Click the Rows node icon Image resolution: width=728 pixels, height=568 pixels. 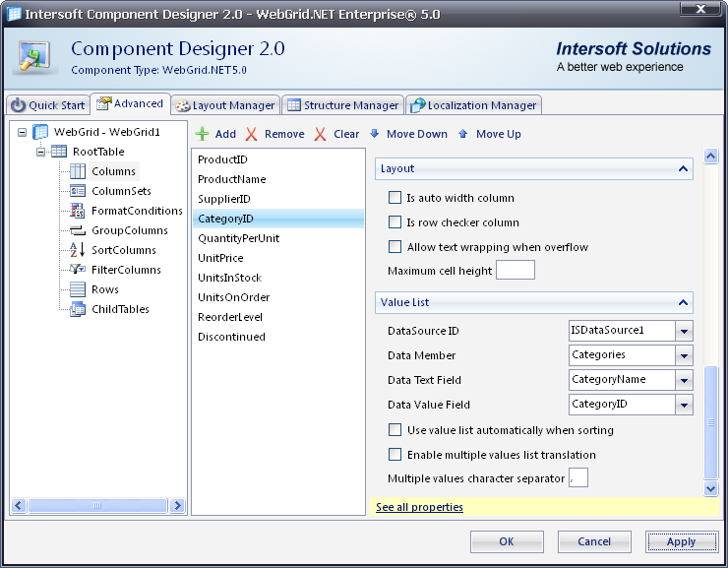click(78, 289)
